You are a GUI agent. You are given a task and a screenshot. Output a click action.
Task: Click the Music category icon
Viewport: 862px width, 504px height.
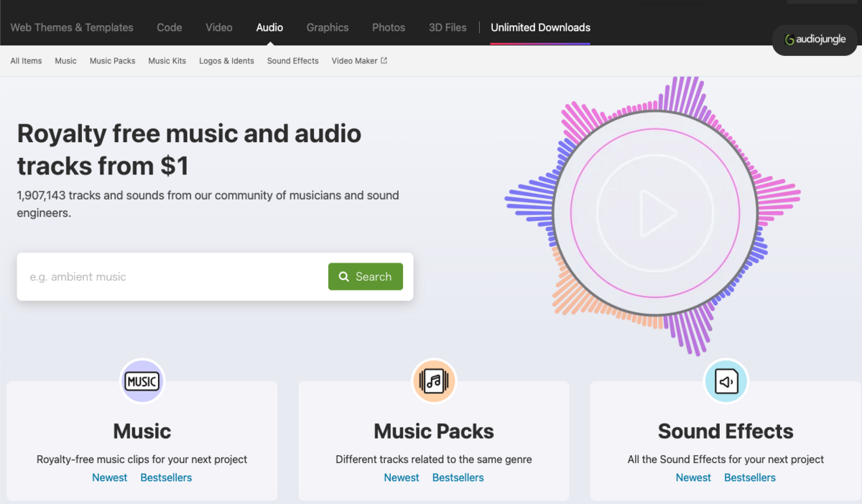tap(142, 381)
